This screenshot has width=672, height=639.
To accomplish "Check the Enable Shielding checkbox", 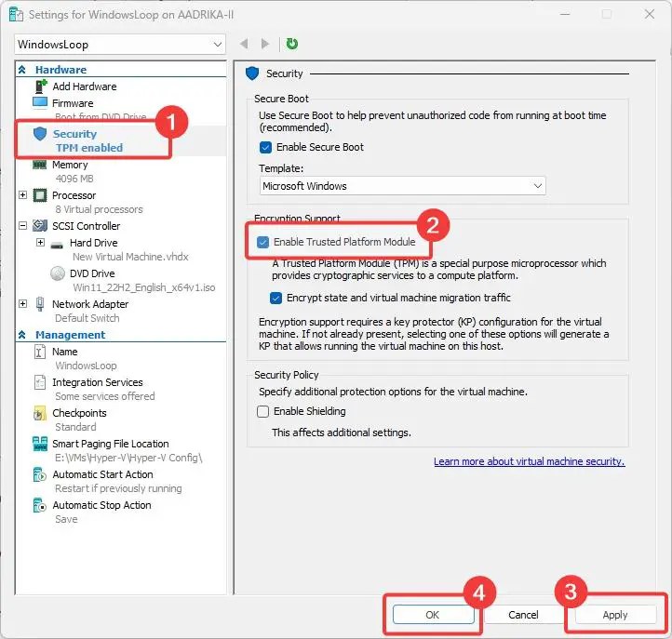I will click(262, 411).
